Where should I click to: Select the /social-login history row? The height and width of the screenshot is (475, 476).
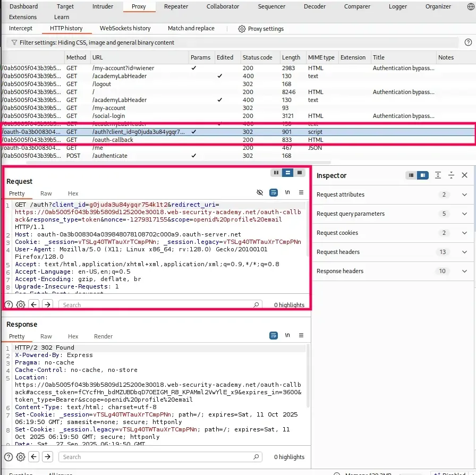[x=238, y=116]
